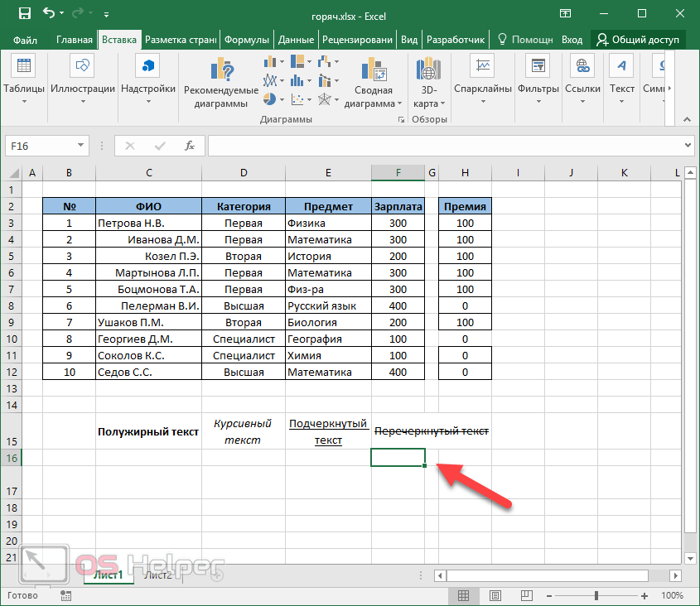Switch to Normal view in the status bar
700x606 pixels.
[464, 595]
